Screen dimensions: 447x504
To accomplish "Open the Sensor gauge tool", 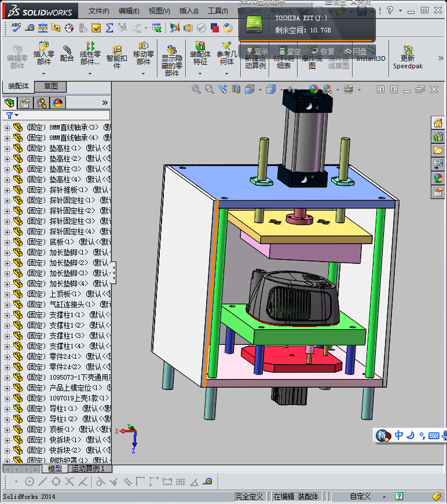I will coord(69,28).
